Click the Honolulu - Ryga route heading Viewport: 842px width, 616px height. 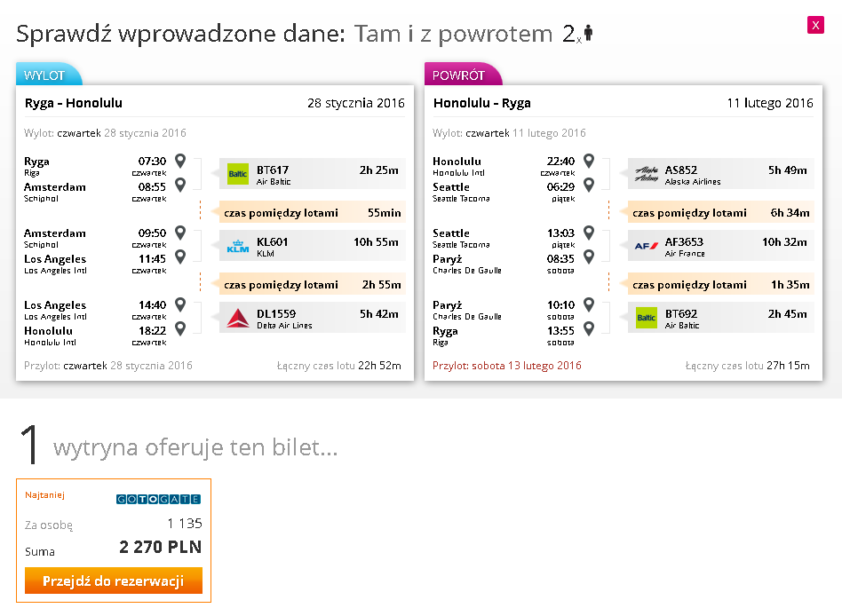click(x=482, y=103)
